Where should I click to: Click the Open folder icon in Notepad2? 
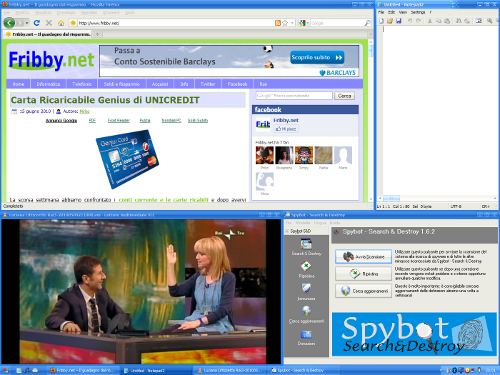390,21
